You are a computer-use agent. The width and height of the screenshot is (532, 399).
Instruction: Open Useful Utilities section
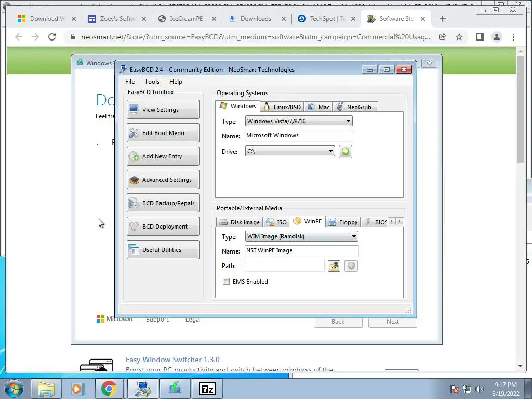click(x=163, y=250)
